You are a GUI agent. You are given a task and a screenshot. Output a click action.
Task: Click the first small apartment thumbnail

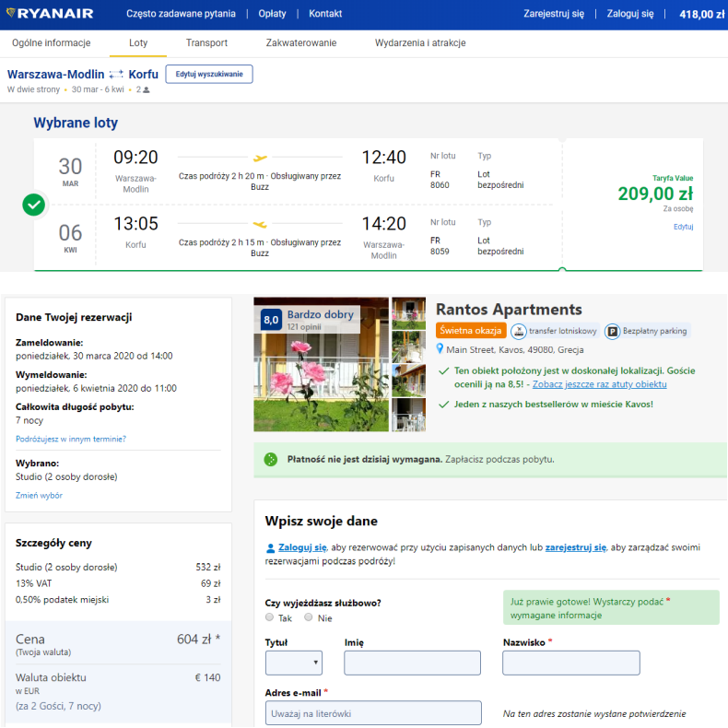pyautogui.click(x=408, y=313)
